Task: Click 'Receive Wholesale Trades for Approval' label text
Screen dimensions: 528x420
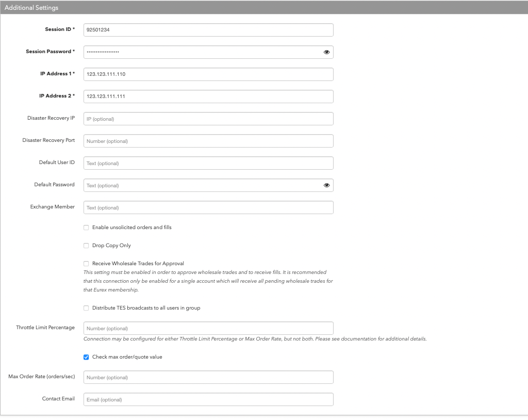Action: 138,264
